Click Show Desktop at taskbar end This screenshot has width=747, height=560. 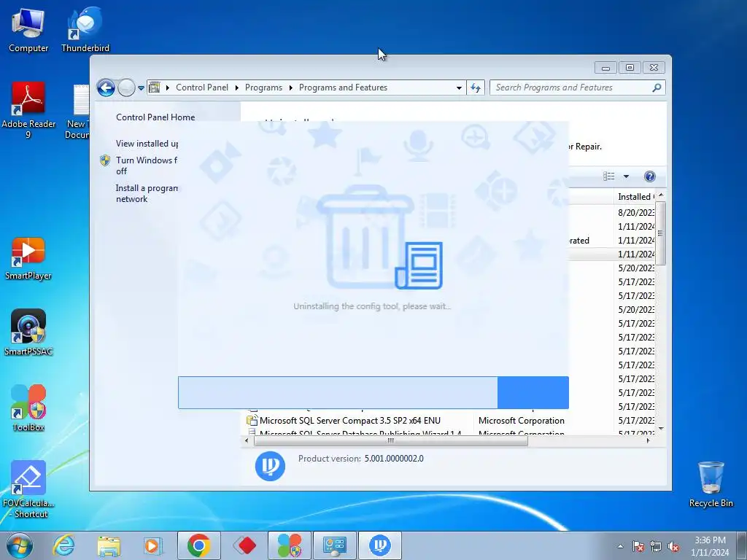tap(742, 545)
